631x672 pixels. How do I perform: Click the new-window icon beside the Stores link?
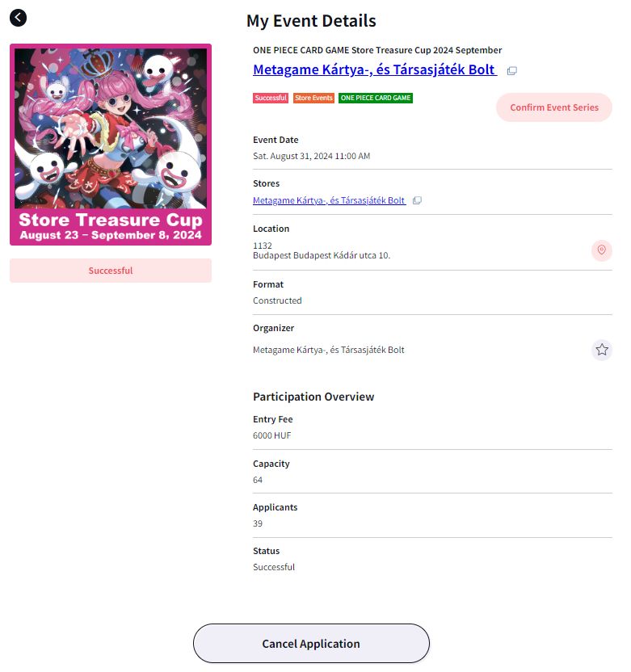pyautogui.click(x=417, y=200)
